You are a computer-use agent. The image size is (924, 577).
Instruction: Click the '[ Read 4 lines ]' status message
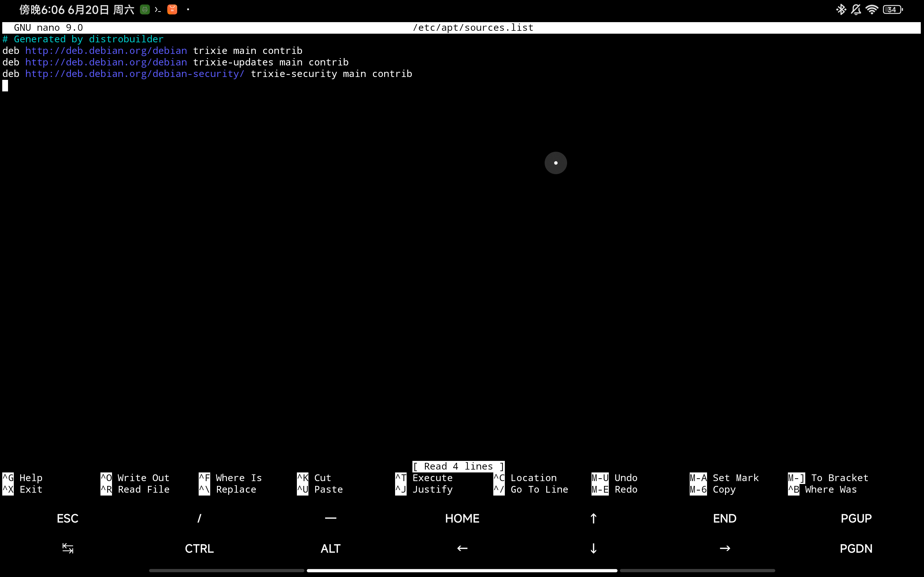point(459,466)
